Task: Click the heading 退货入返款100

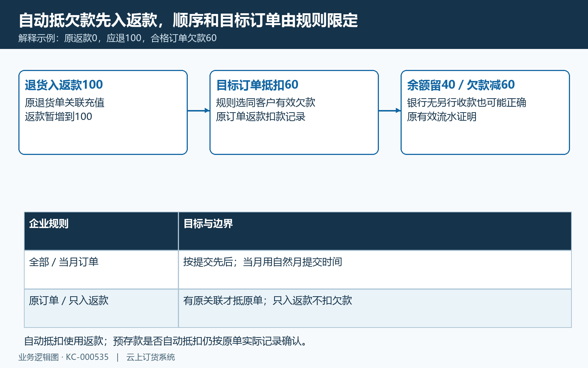Action: (64, 85)
